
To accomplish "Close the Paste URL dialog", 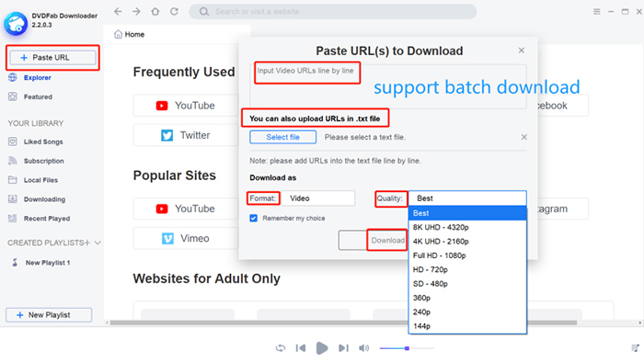I will tap(522, 51).
